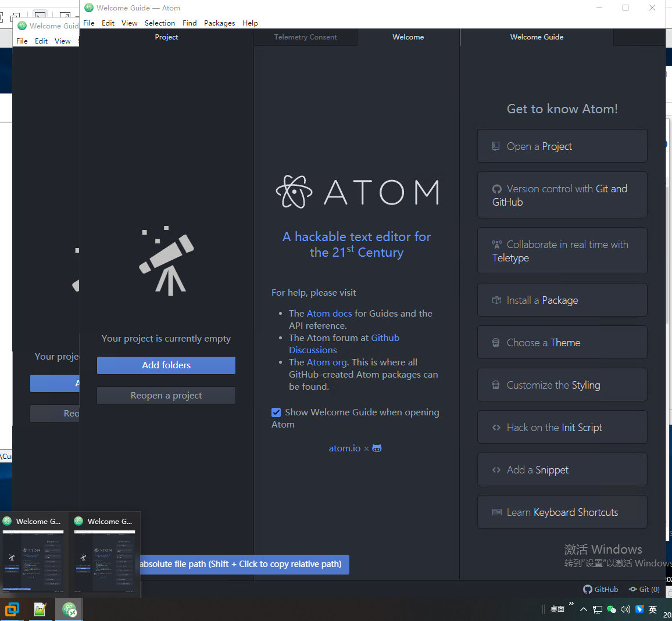Viewport: 672px width, 621px height.
Task: Open the blue-orange app icon in taskbar
Action: (12, 609)
